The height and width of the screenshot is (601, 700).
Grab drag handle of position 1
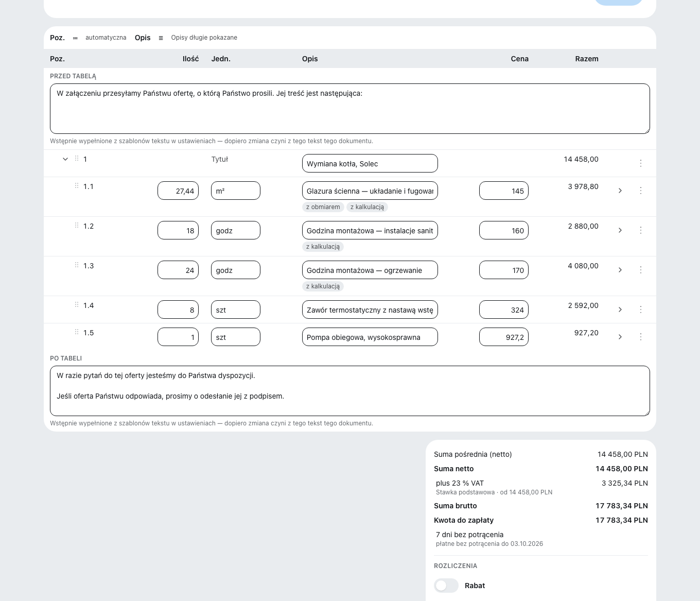click(x=77, y=159)
